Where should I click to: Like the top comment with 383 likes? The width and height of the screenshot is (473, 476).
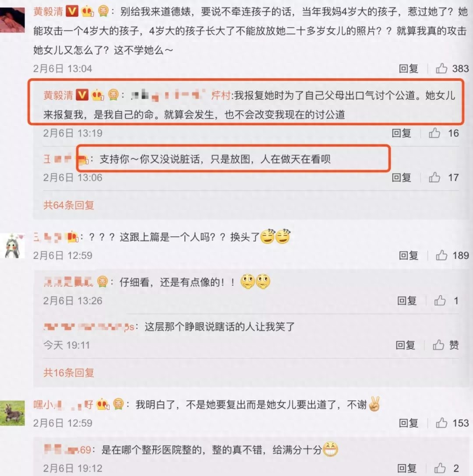[441, 68]
